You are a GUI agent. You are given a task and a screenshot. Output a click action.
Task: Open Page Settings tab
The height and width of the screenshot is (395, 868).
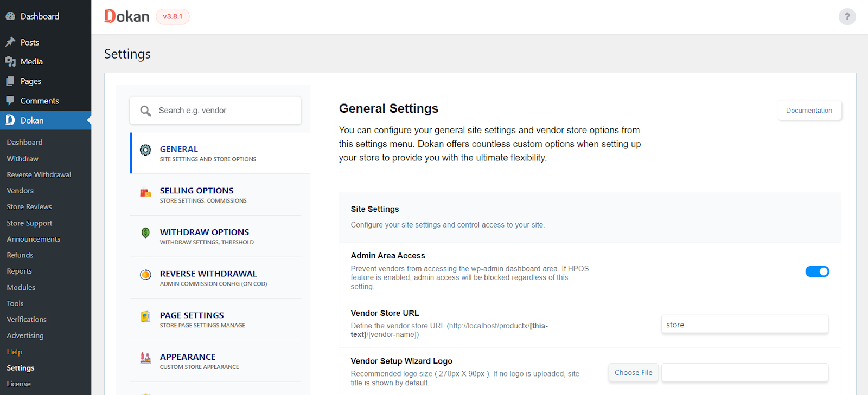pyautogui.click(x=216, y=320)
